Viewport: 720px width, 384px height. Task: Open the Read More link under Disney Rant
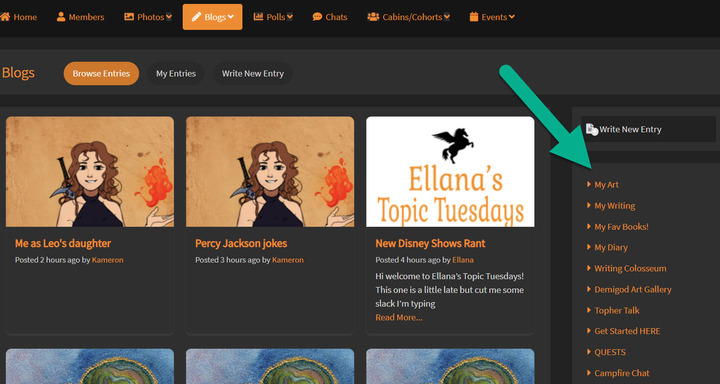click(399, 317)
